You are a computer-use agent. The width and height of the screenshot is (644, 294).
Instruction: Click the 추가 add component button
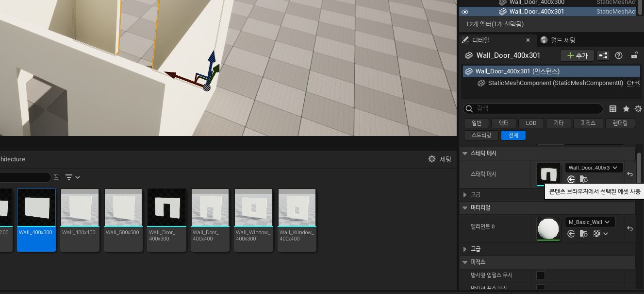click(577, 55)
